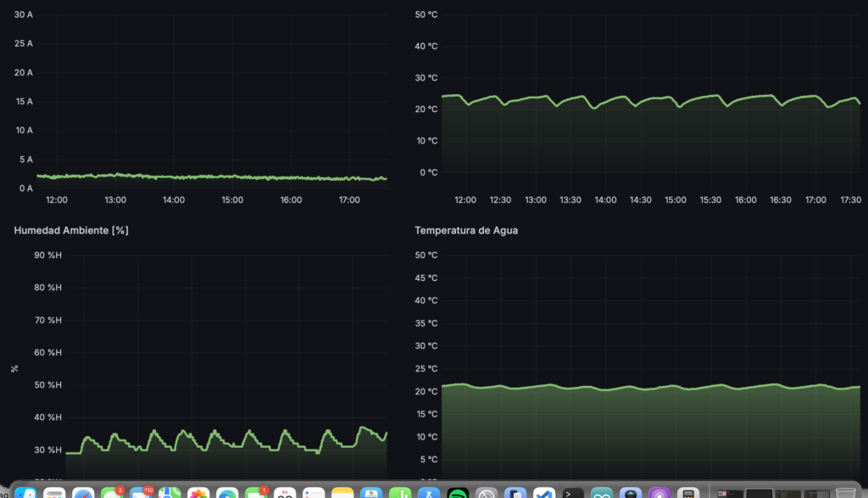Click the 60 %H axis label
868x498 pixels.
(x=47, y=352)
